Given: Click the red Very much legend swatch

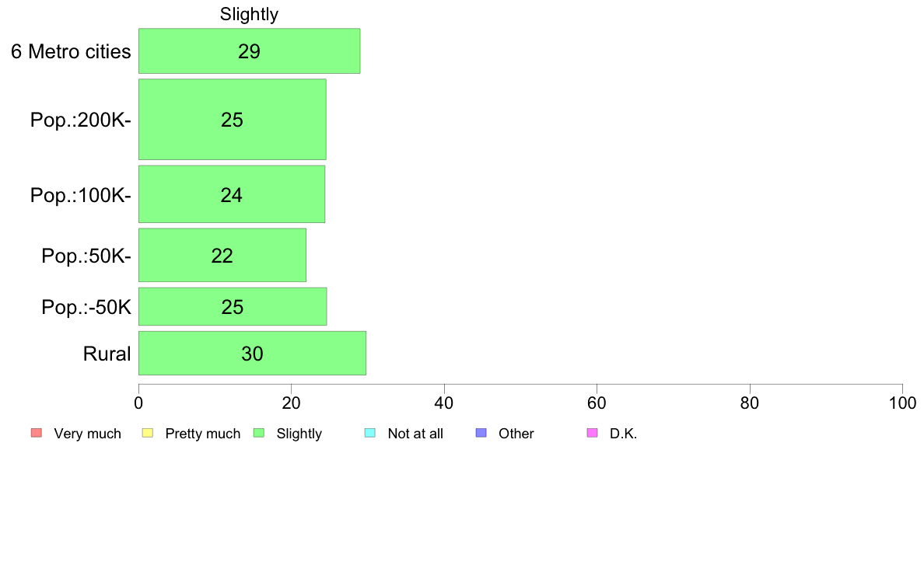Looking at the screenshot, I should pos(37,433).
